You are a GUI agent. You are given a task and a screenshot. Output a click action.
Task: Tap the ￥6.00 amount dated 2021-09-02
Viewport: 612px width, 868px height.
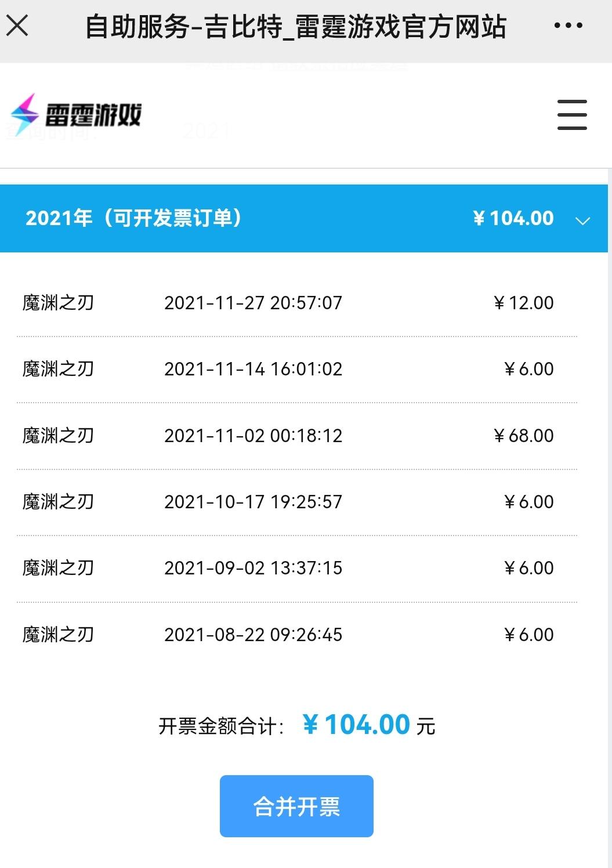528,568
